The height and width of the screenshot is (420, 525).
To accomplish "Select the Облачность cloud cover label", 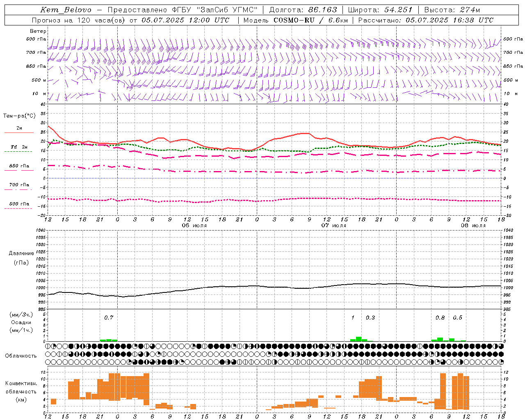I will [21, 356].
